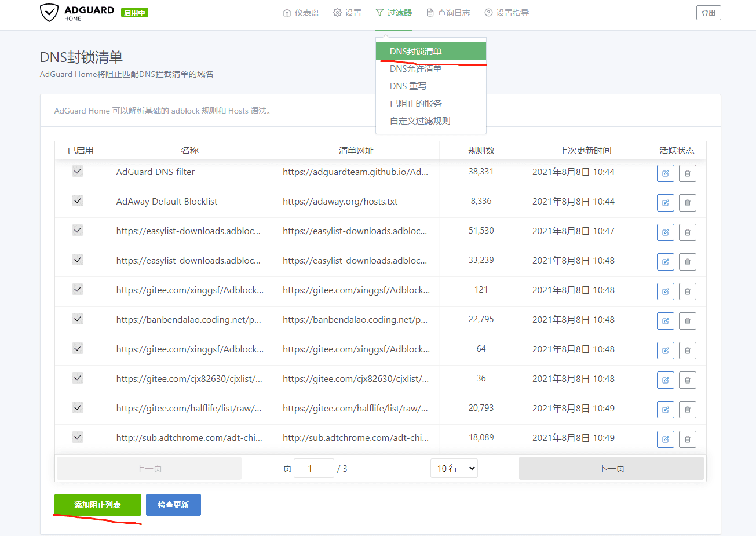The height and width of the screenshot is (536, 756).
Task: Click the page number input field
Action: (x=313, y=468)
